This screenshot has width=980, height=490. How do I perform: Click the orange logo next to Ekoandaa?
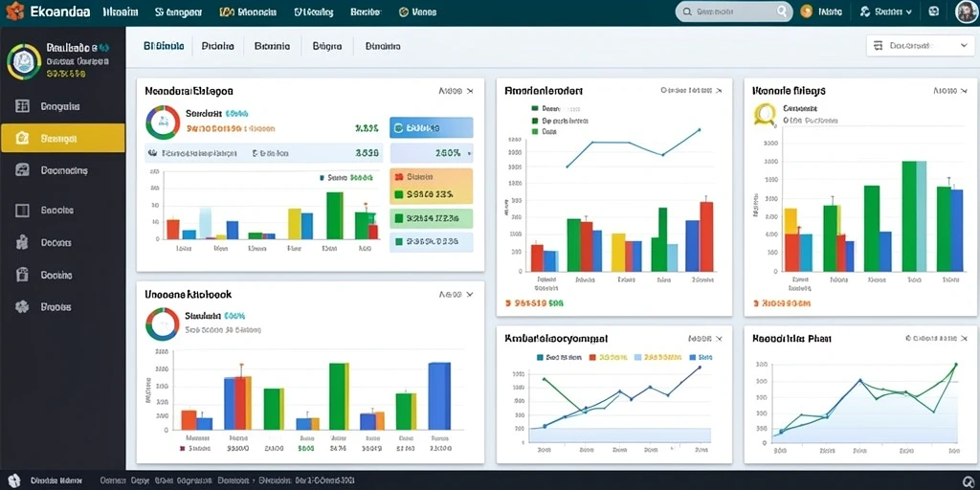13,11
